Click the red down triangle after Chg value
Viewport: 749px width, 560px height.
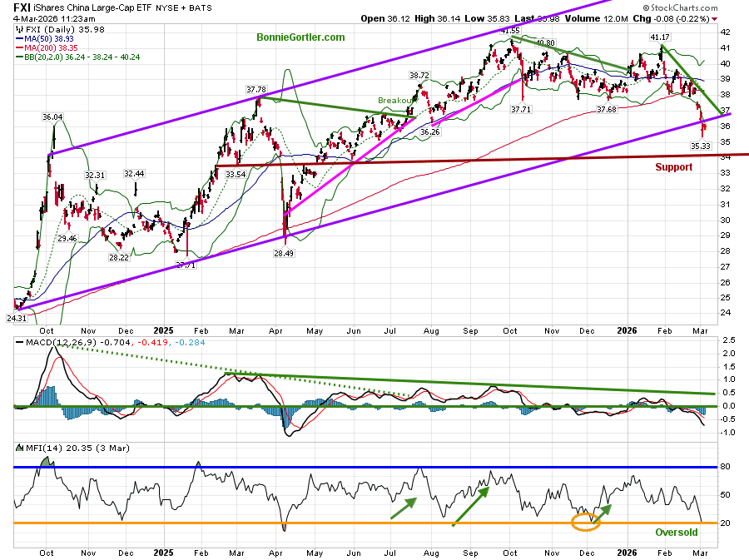[738, 17]
